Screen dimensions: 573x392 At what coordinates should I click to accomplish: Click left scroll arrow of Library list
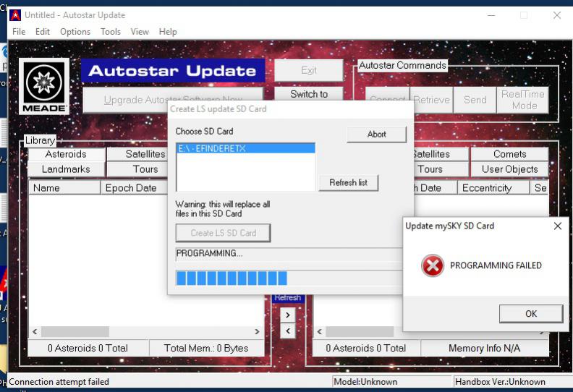35,332
